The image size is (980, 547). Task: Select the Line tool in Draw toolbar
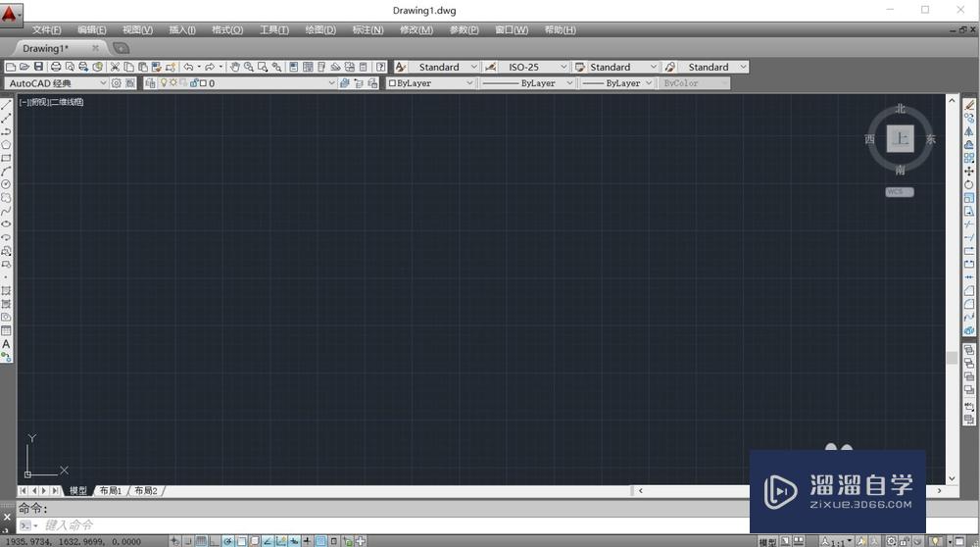click(6, 104)
